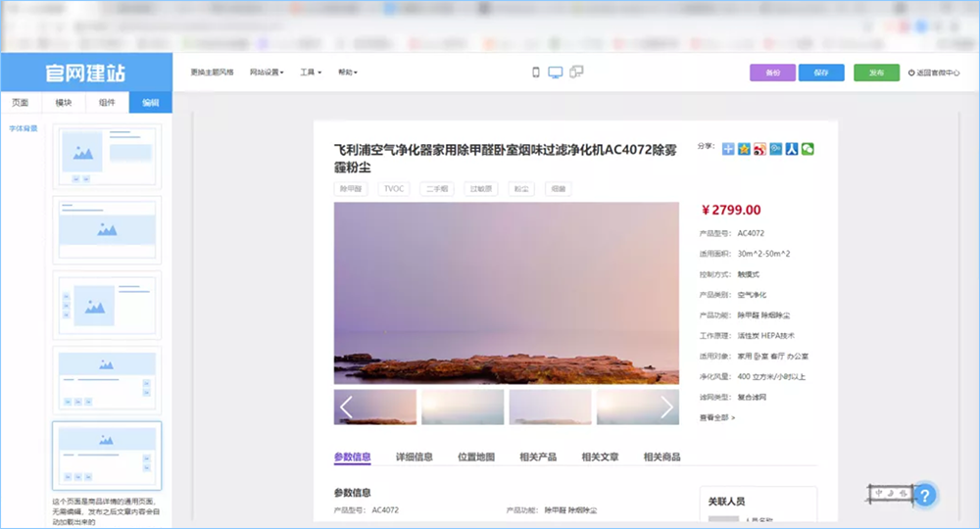
Task: Open the blue help question mark
Action: pos(925,496)
